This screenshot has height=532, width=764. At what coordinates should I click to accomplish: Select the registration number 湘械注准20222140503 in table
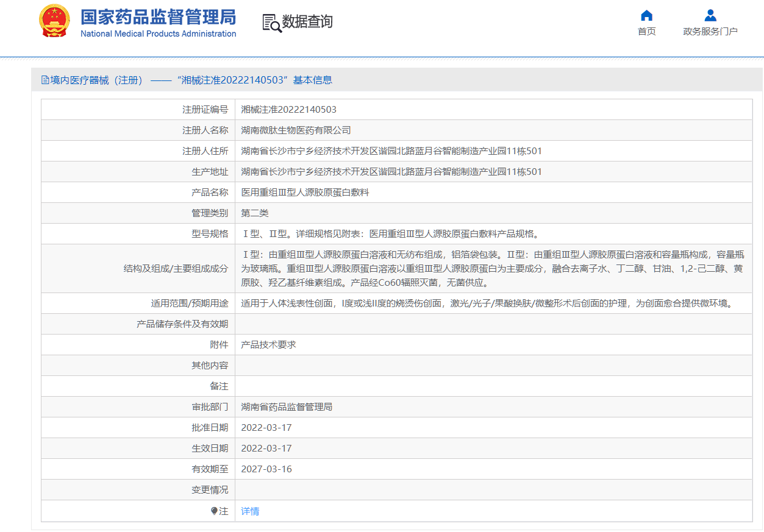(288, 110)
